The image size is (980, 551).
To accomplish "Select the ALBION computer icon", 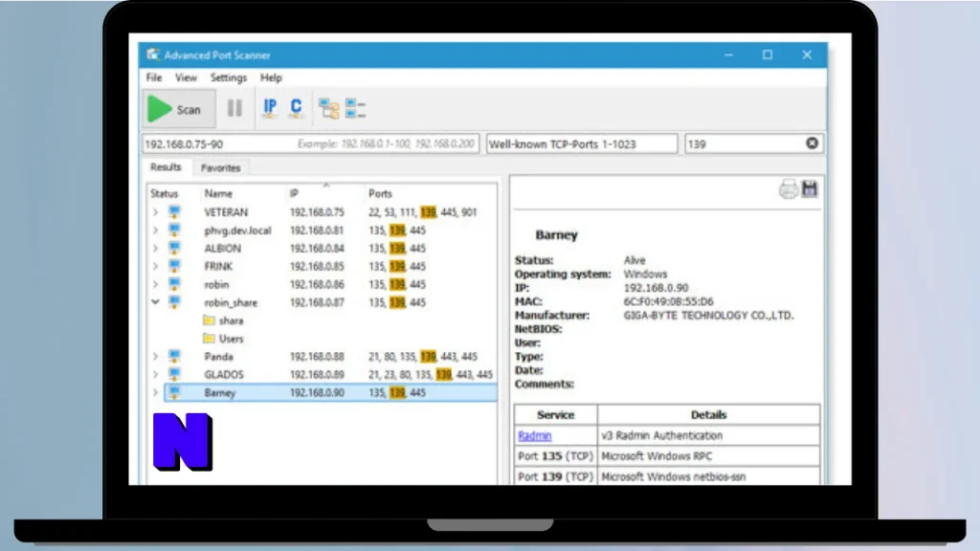I will click(174, 248).
